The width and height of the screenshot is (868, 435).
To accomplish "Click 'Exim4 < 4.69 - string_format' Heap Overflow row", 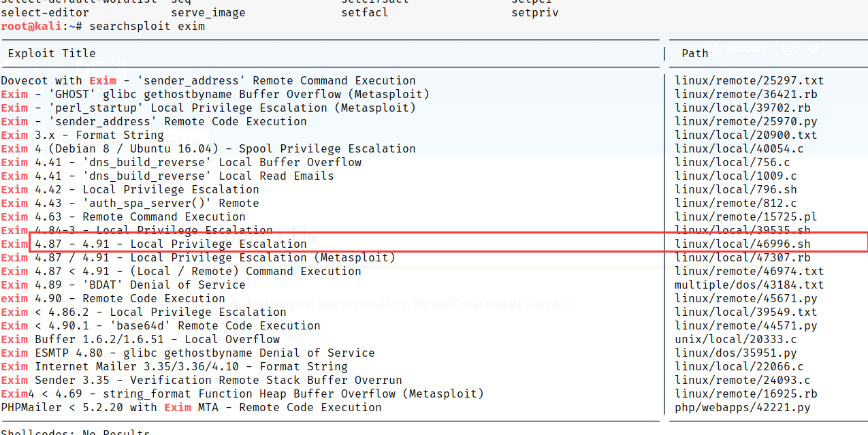I will point(242,393).
